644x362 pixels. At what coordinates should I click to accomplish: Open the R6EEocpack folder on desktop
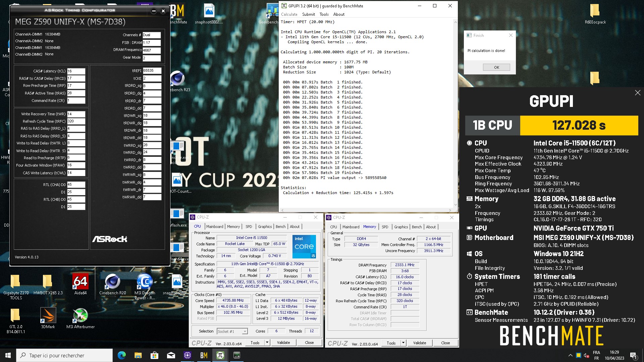click(595, 14)
